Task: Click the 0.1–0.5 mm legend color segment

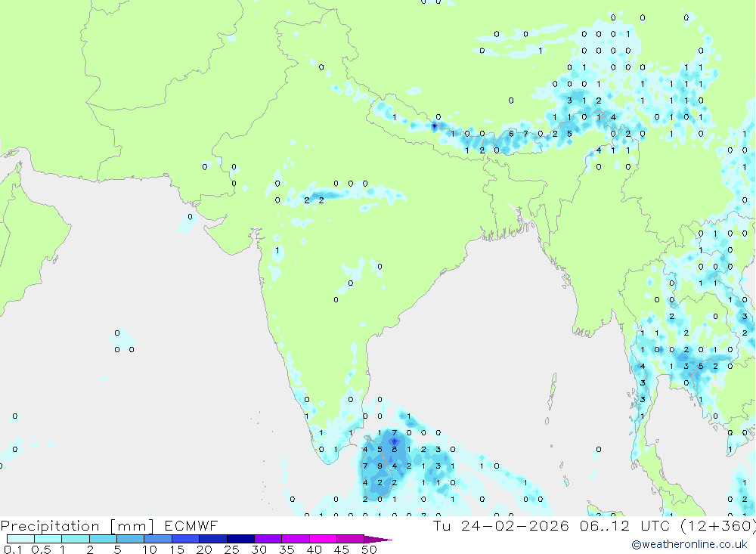Action: (20, 539)
